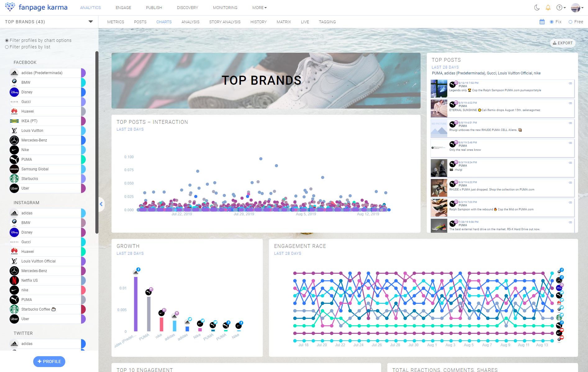Open the TOP BRANDS group dropdown
The image size is (588, 372).
coord(90,22)
